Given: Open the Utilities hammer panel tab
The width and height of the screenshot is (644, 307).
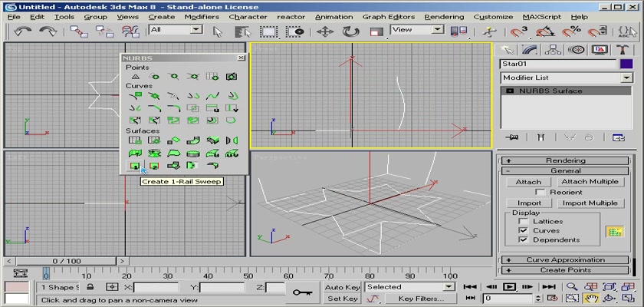Looking at the screenshot, I should click(623, 50).
